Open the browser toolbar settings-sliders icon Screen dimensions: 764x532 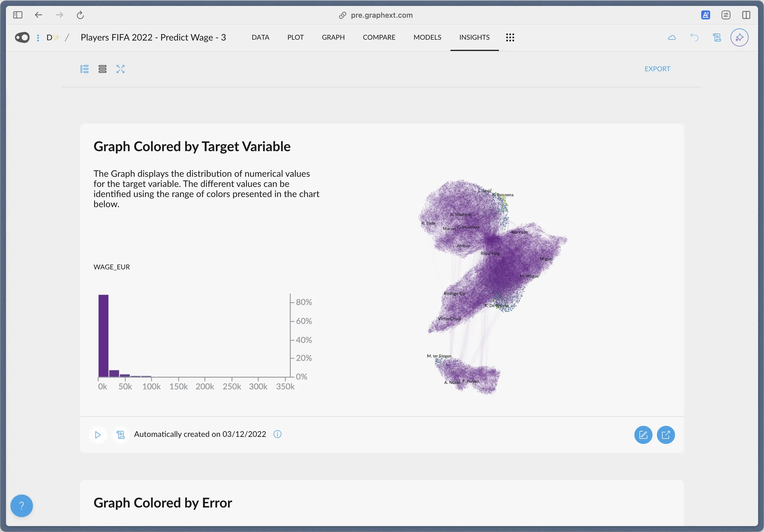point(726,15)
